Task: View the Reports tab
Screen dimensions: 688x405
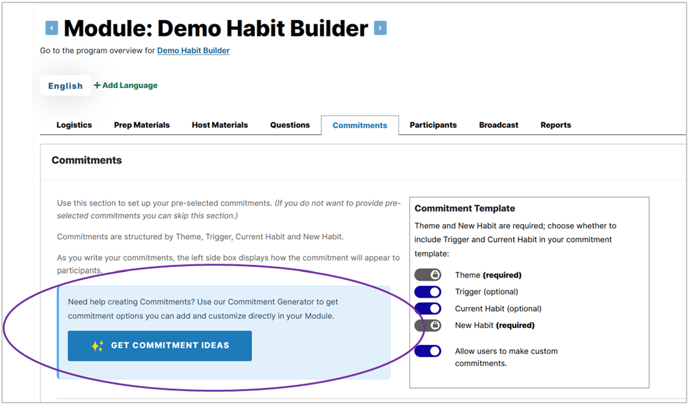Action: point(555,125)
